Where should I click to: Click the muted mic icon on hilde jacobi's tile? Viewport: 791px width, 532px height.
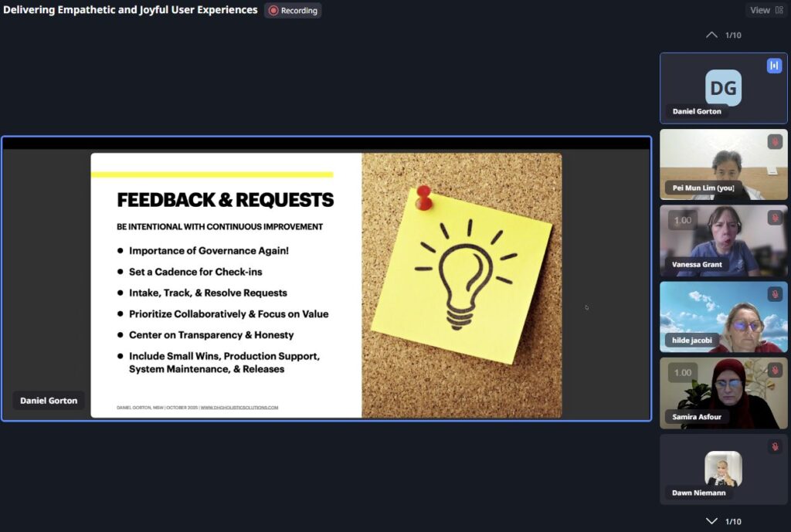point(774,294)
